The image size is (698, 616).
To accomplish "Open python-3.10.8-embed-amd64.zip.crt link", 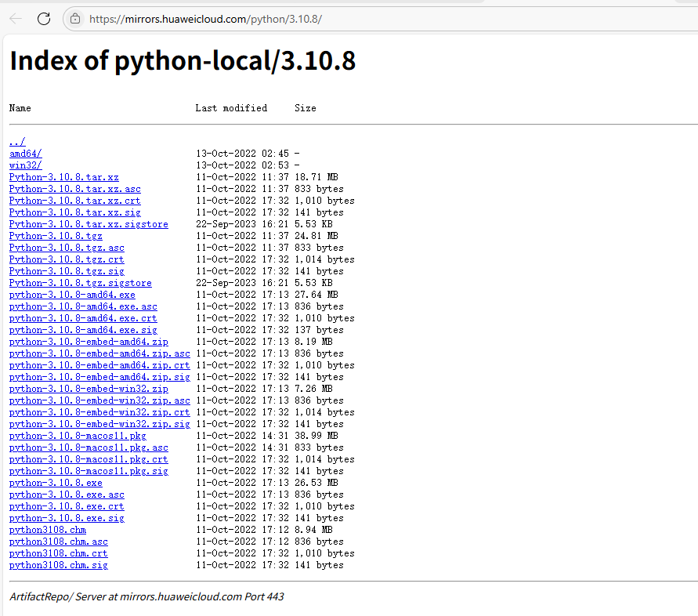I will pos(99,365).
